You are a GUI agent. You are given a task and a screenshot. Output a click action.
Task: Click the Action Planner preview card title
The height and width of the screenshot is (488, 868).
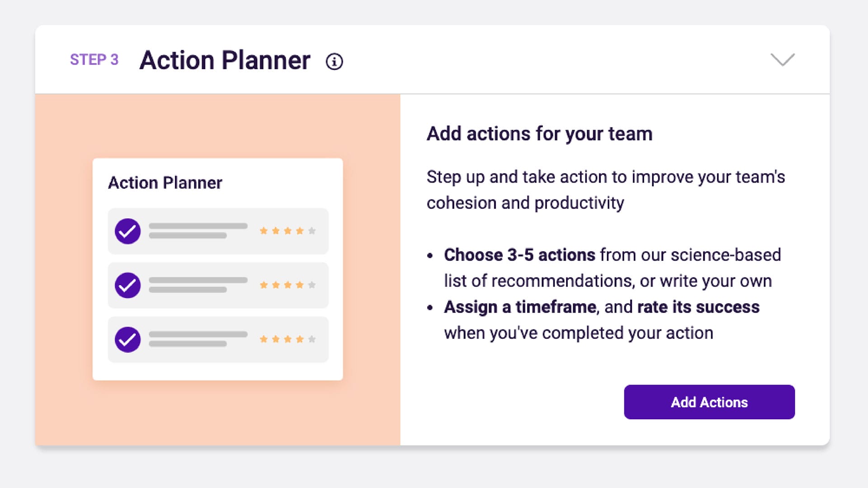point(165,183)
